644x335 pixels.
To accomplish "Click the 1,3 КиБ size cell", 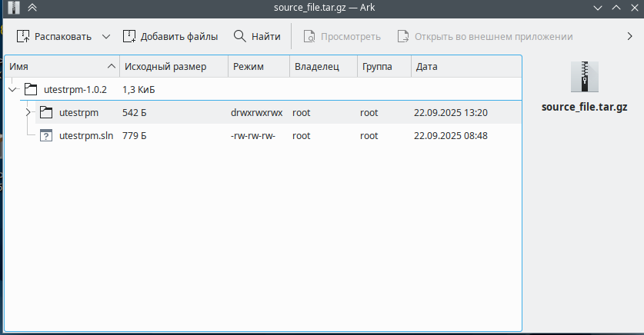I will [138, 89].
